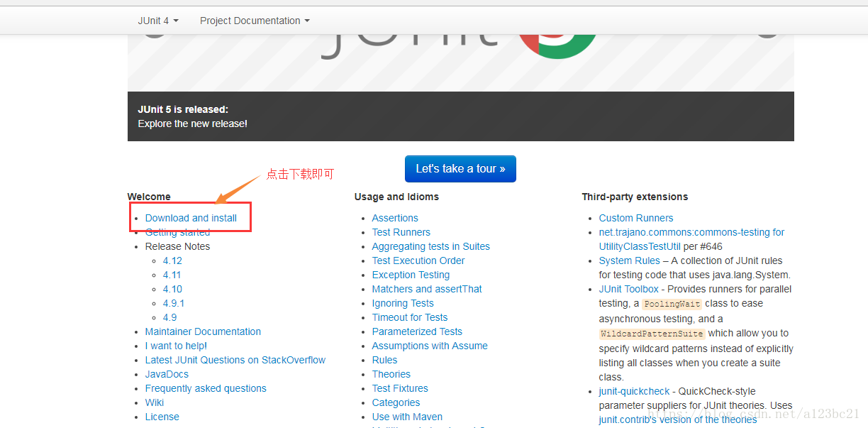Click the 'Release Notes' list item text
Image resolution: width=868 pixels, height=428 pixels.
177,246
